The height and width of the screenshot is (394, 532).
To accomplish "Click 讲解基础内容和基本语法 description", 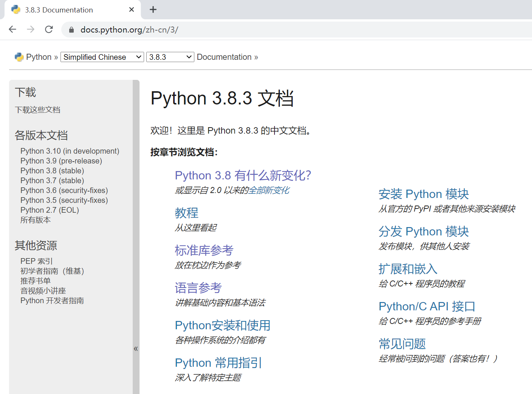I will click(220, 302).
